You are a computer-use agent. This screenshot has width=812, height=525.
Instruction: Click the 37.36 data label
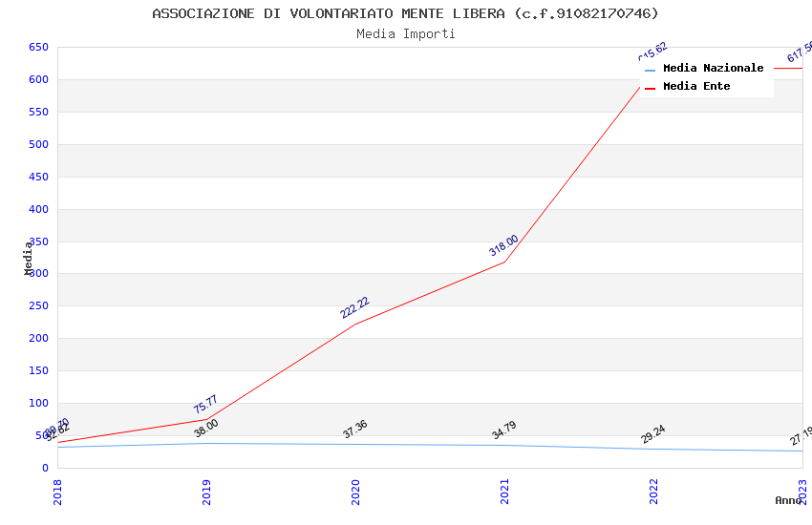355,430
